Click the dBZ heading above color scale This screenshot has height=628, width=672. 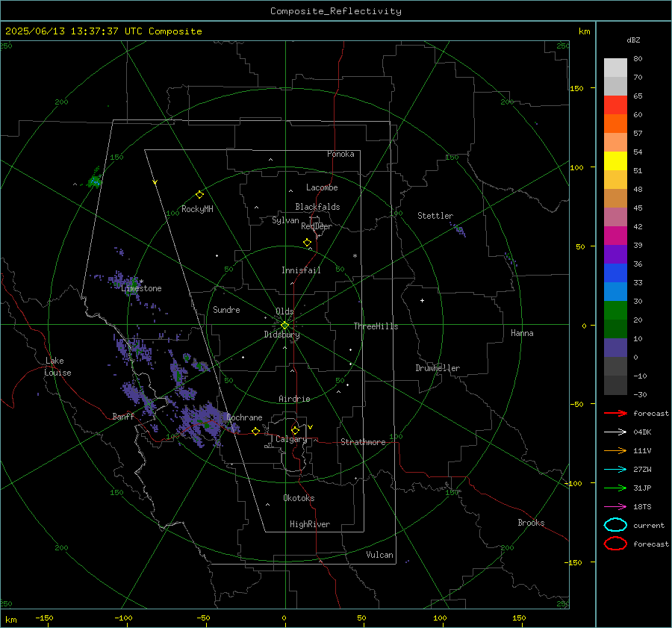tap(633, 40)
